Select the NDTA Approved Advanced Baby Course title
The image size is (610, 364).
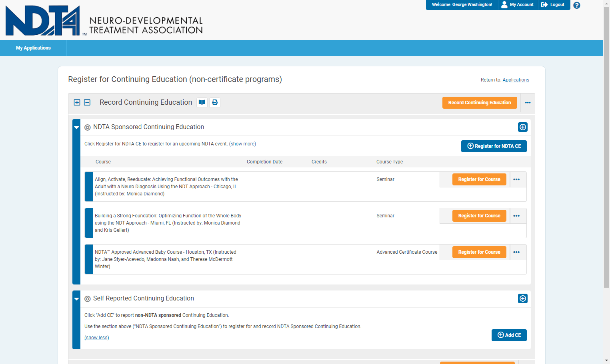point(166,259)
